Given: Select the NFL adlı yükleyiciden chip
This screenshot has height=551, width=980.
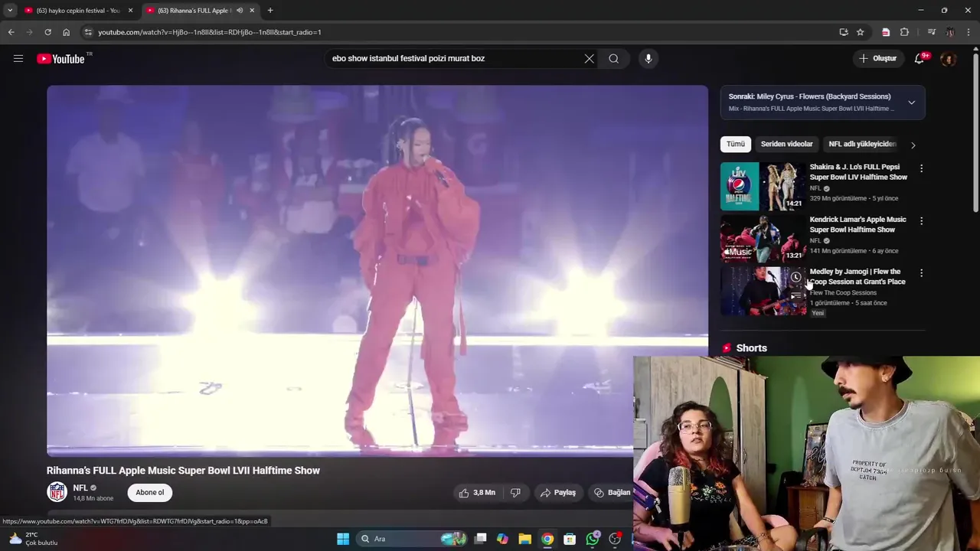Looking at the screenshot, I should coord(862,144).
